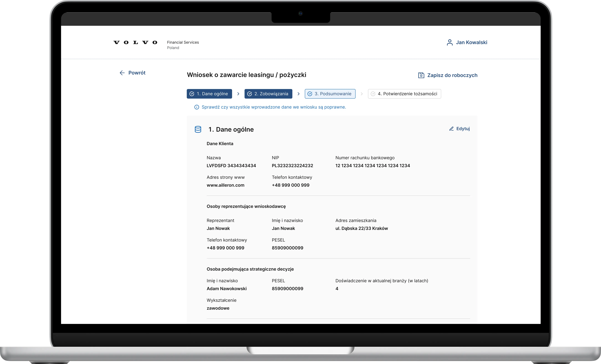Click the Numer rachunku bankowego label
Screen dimensions: 601x364
tap(365, 158)
